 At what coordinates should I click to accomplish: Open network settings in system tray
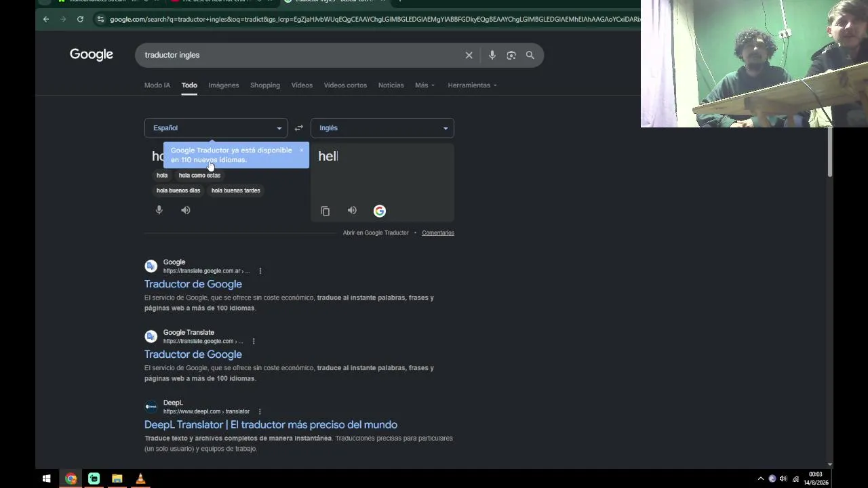[x=795, y=479]
